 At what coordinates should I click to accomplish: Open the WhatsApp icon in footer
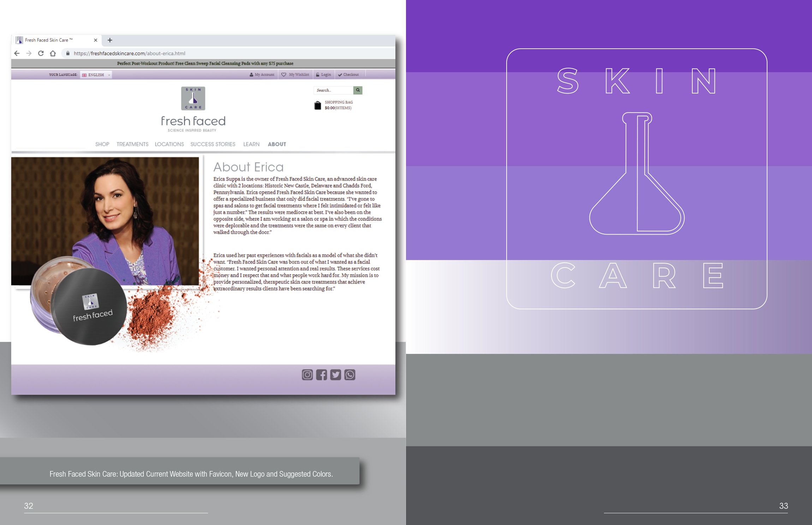pos(350,375)
